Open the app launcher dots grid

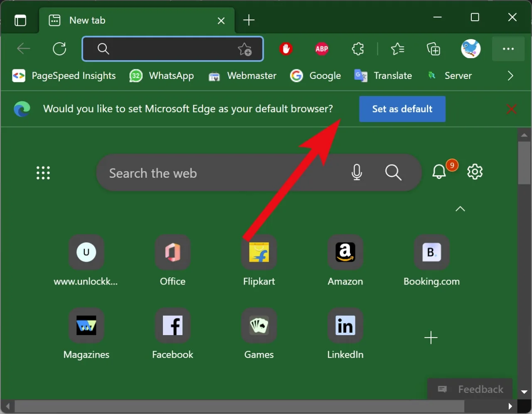43,173
